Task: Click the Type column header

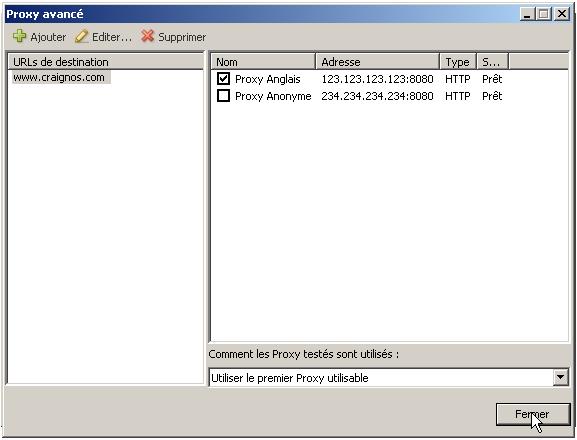Action: point(458,62)
